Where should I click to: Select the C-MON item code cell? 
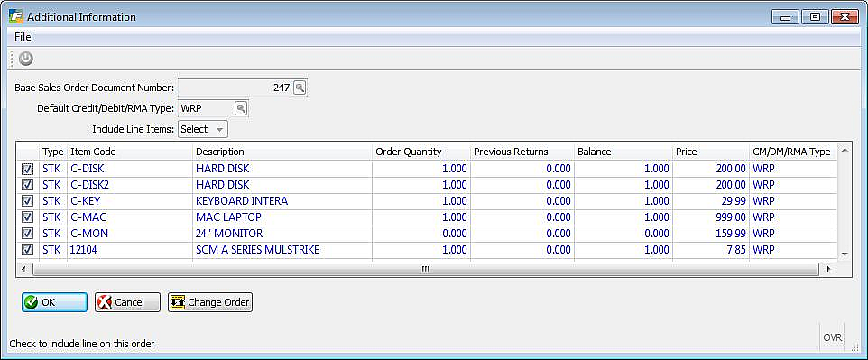pos(130,234)
